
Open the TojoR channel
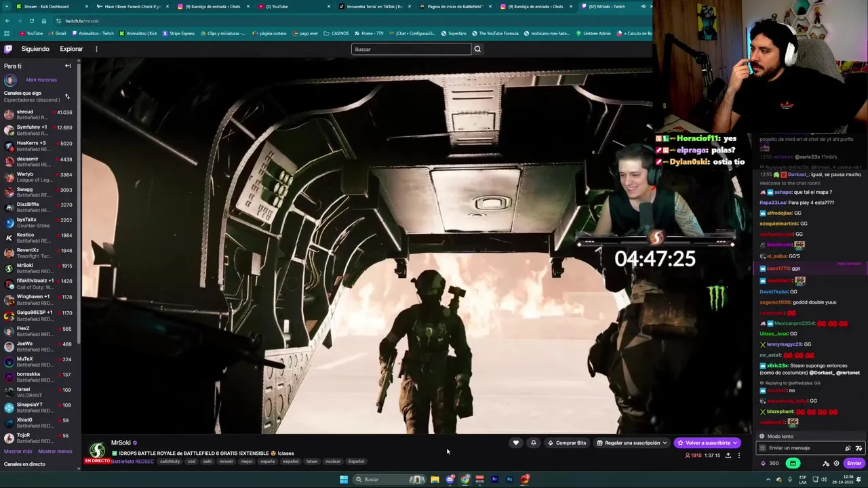(39, 438)
